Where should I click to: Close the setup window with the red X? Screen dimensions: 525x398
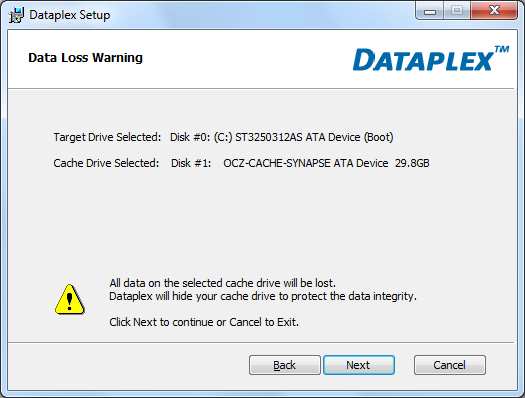pyautogui.click(x=494, y=10)
